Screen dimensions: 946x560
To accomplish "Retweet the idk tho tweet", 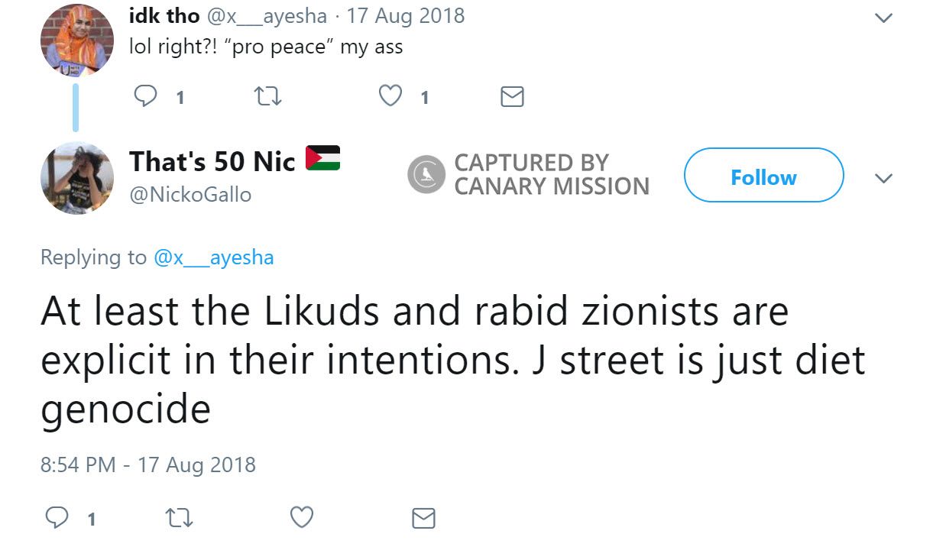I will click(268, 96).
